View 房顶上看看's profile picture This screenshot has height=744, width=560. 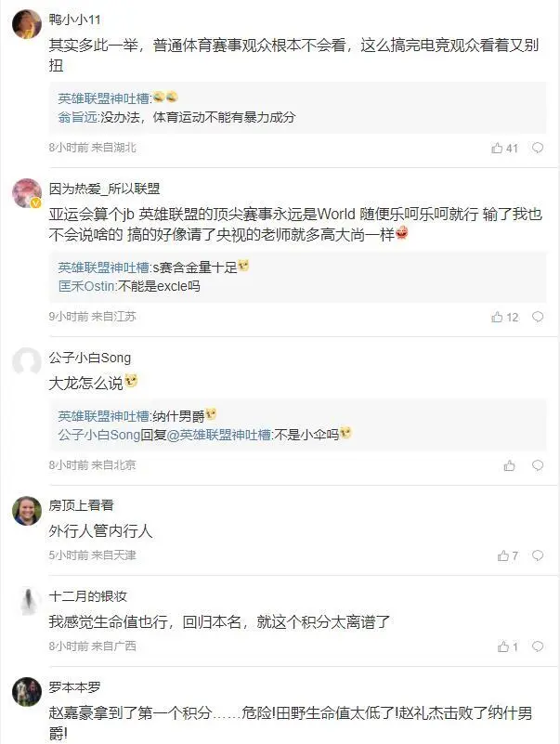(26, 509)
